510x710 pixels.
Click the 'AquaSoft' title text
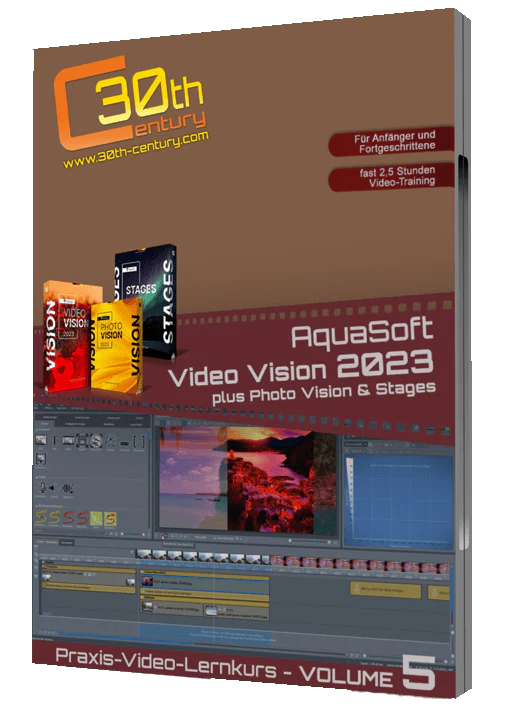point(362,333)
